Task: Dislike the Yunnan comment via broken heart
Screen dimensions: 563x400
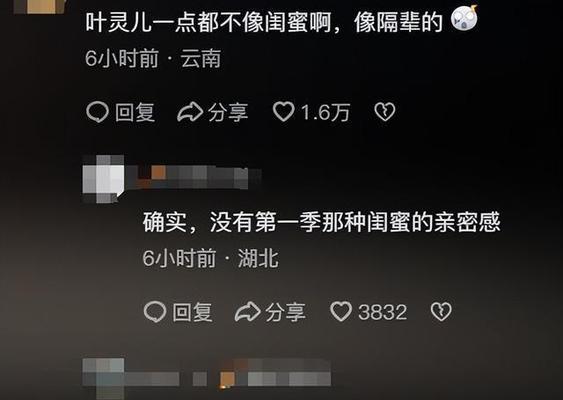Action: [385, 112]
